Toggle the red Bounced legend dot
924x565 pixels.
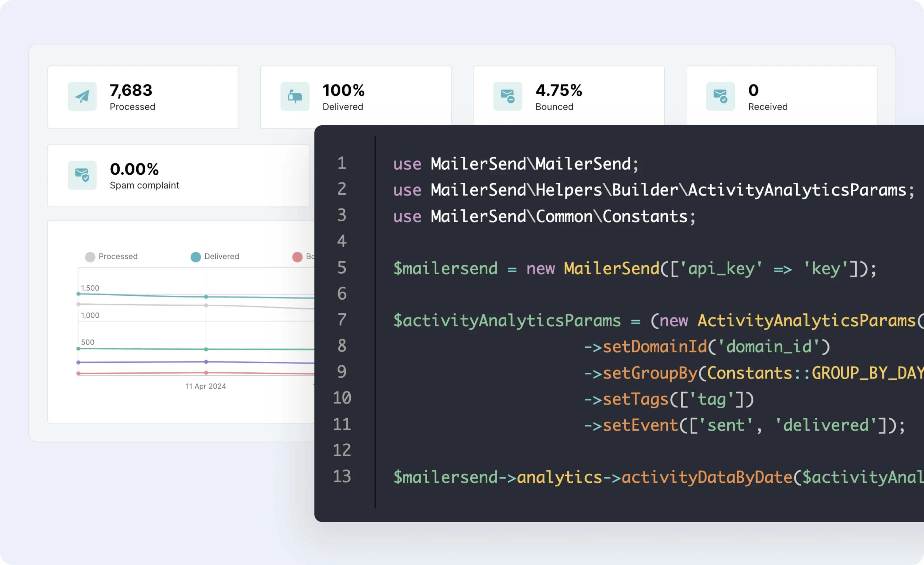297,257
